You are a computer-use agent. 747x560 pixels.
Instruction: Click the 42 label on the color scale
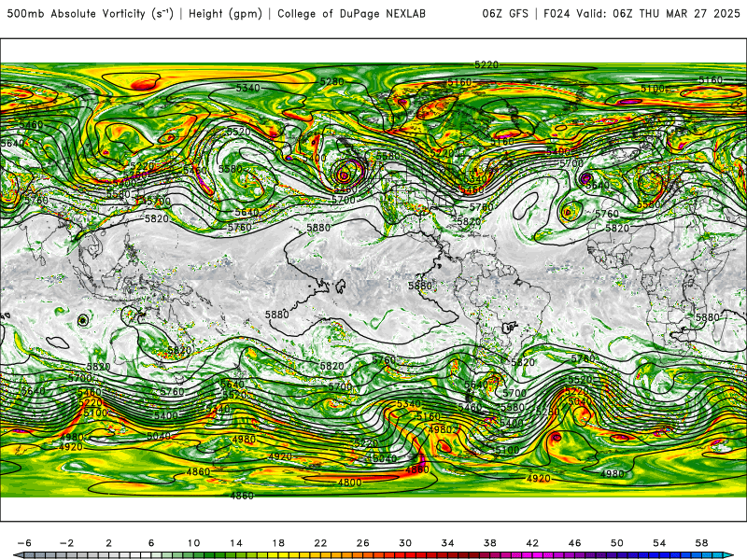[532, 543]
